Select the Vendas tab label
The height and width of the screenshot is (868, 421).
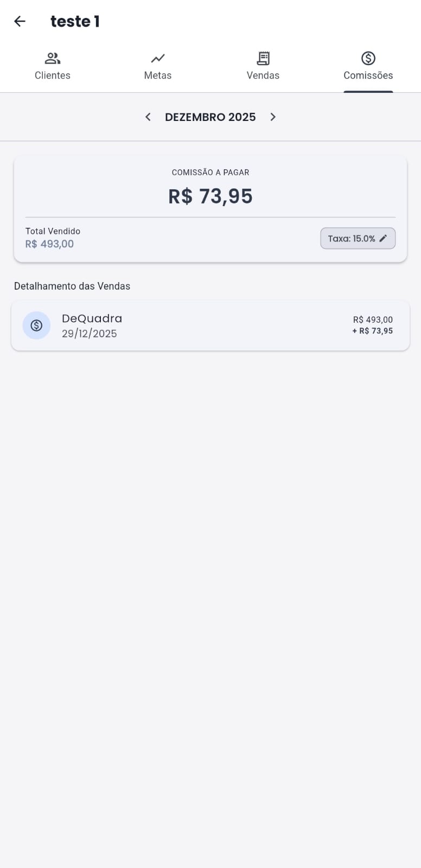[x=263, y=75]
